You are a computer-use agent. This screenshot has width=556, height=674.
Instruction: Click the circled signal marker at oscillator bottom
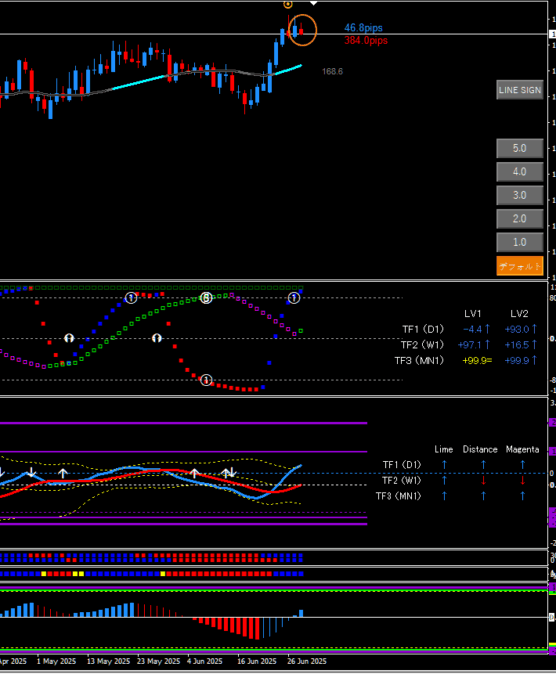coord(206,380)
